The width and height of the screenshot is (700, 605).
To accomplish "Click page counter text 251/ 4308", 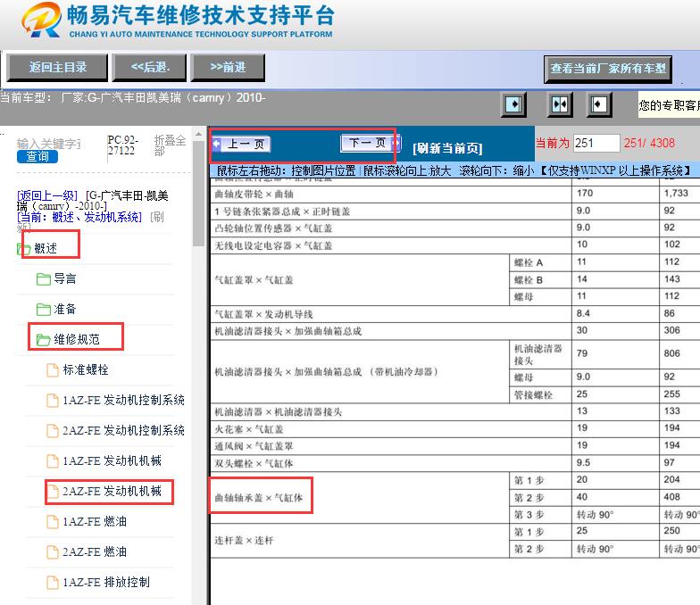I will 650,143.
